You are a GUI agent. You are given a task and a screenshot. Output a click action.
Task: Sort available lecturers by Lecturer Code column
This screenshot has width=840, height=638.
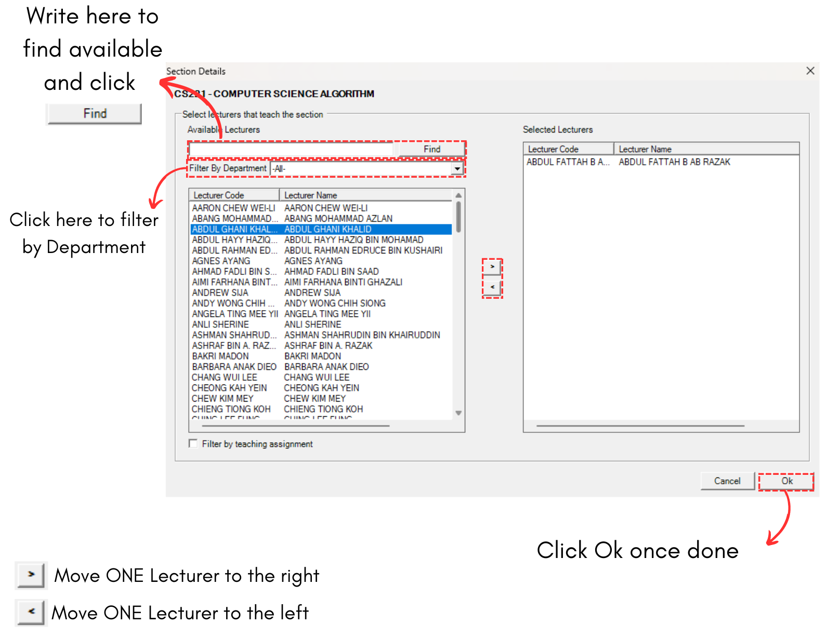pos(234,195)
